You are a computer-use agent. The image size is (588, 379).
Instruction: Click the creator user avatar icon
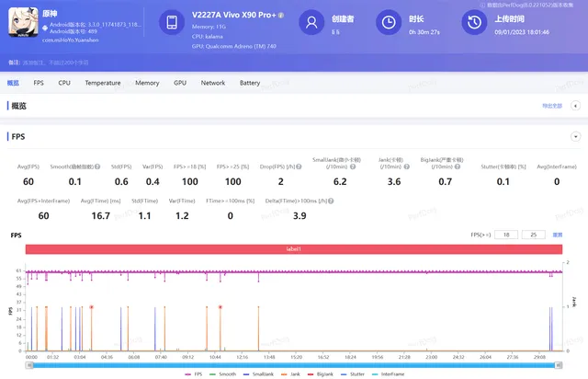(x=313, y=21)
